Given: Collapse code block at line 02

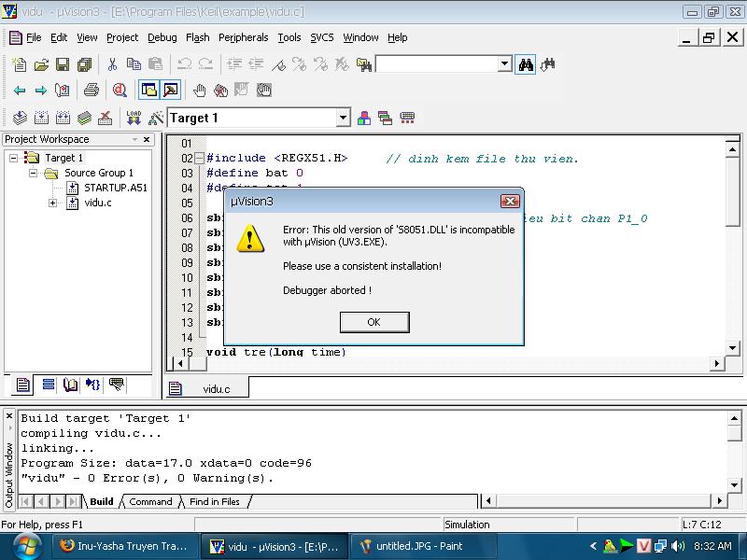Looking at the screenshot, I should click(x=199, y=158).
